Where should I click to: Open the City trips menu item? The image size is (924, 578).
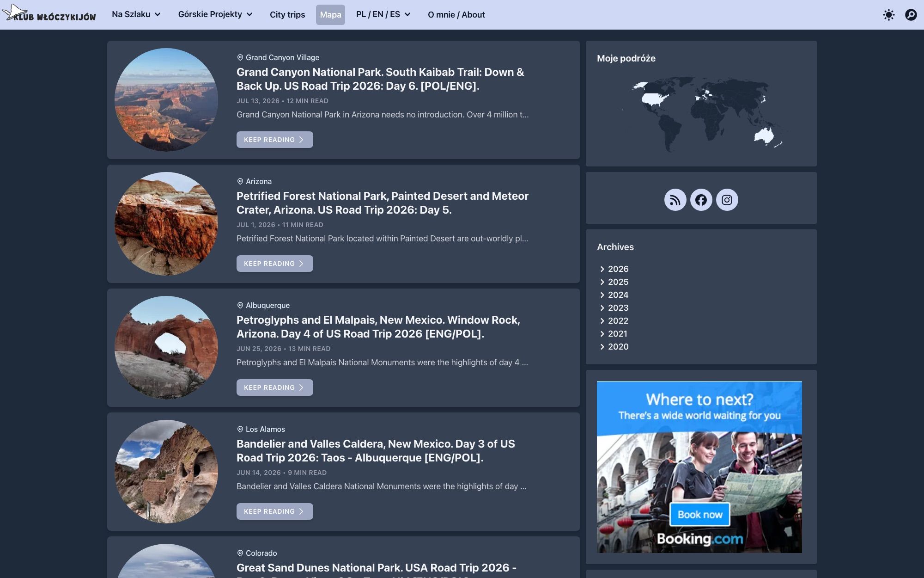(287, 14)
